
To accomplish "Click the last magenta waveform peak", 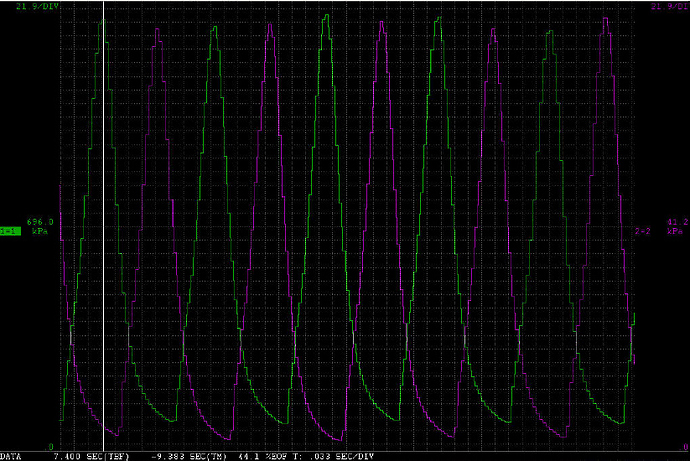I will click(x=606, y=18).
